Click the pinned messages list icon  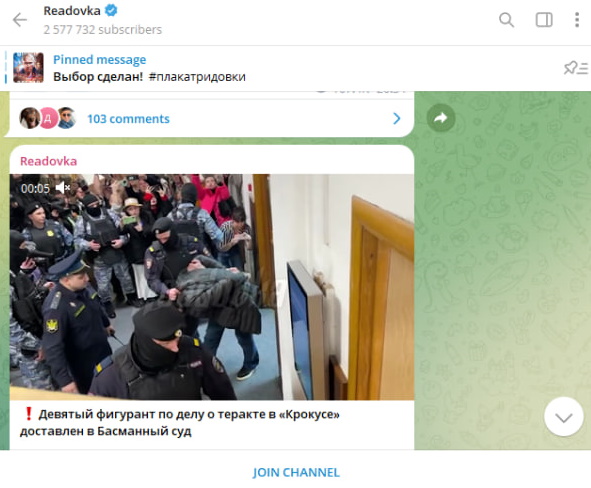576,68
